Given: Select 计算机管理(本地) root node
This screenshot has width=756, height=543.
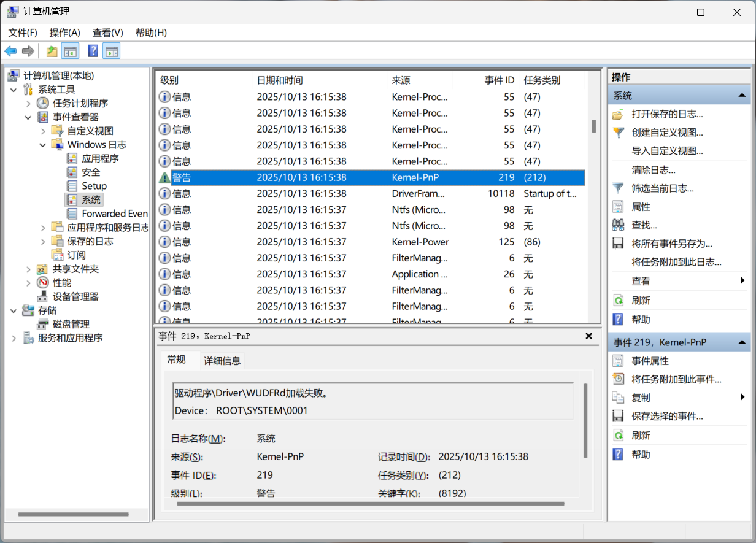Looking at the screenshot, I should (x=59, y=75).
